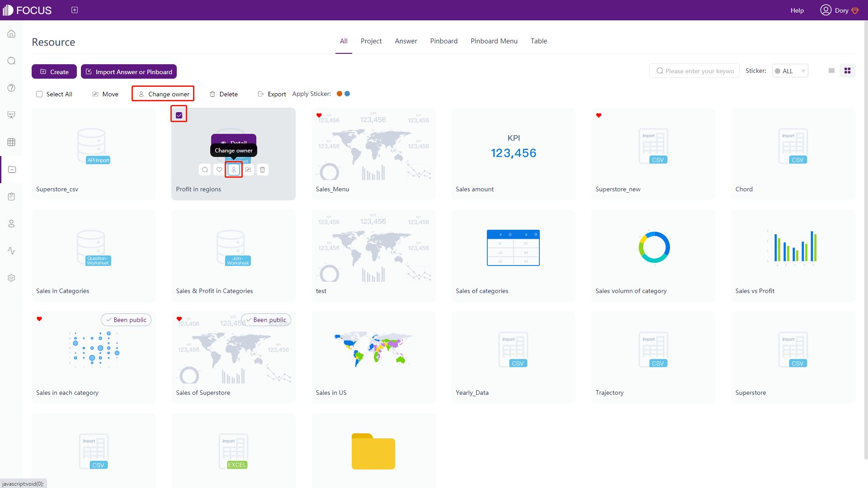Open the Superstore_csv API import card
Image resolution: width=868 pixels, height=488 pixels.
pos(94,154)
